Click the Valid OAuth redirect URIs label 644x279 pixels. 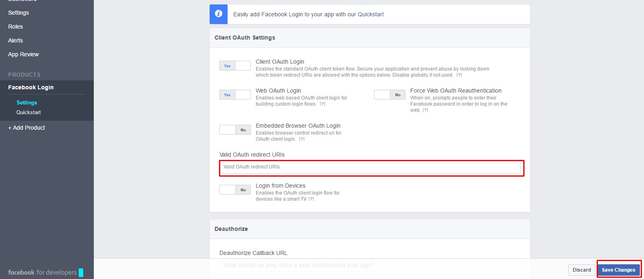pos(252,155)
